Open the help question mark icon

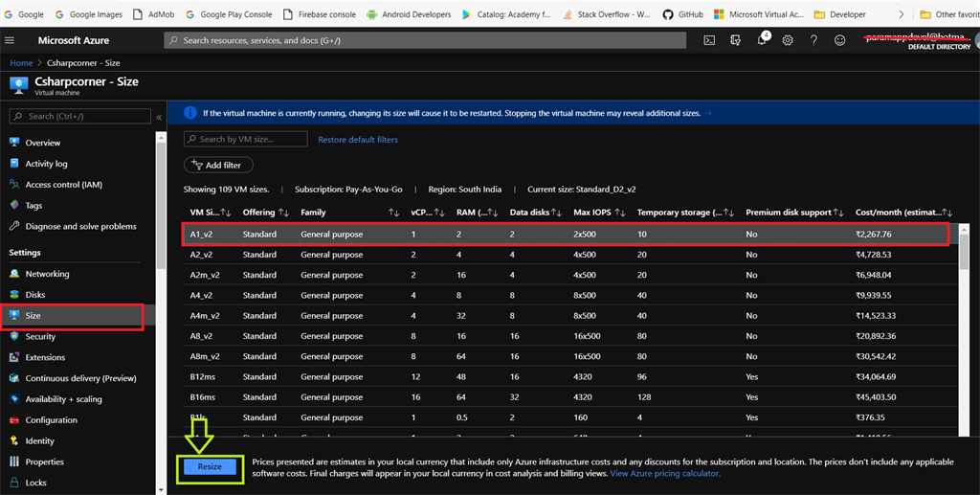(x=813, y=40)
